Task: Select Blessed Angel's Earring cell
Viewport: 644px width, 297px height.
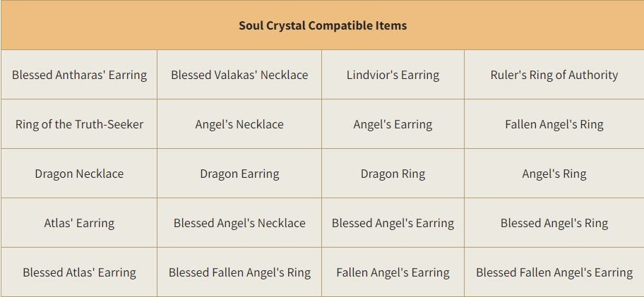Action: pos(393,223)
